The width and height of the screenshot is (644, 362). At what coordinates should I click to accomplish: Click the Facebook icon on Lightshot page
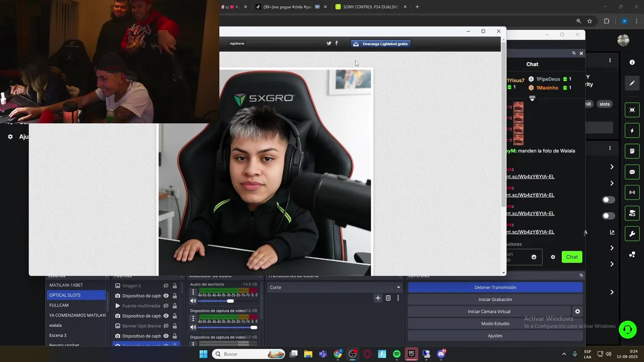pos(337,43)
